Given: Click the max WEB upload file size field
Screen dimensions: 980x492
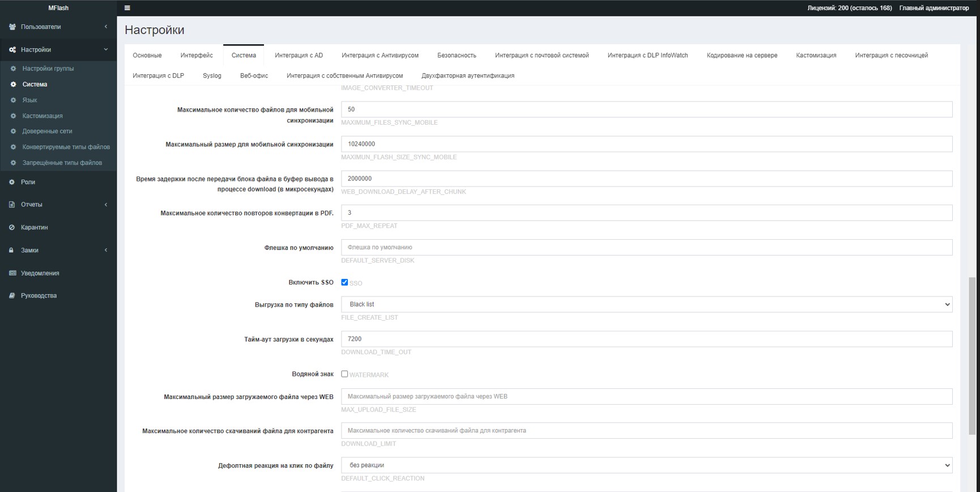Looking at the screenshot, I should pos(646,396).
